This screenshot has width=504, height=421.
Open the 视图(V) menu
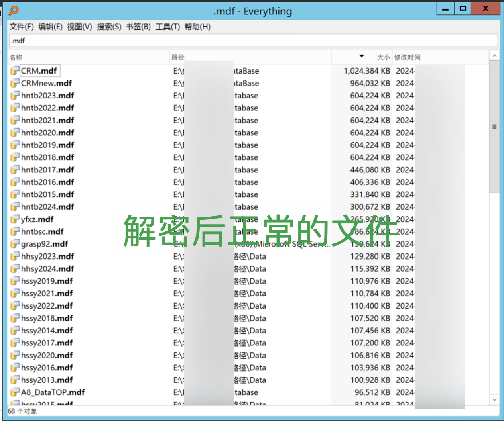[79, 27]
